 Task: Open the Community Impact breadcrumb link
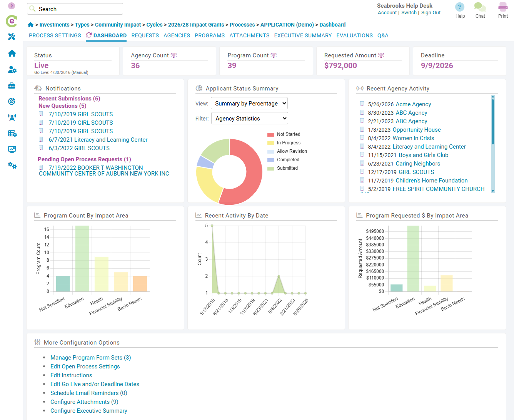point(118,25)
